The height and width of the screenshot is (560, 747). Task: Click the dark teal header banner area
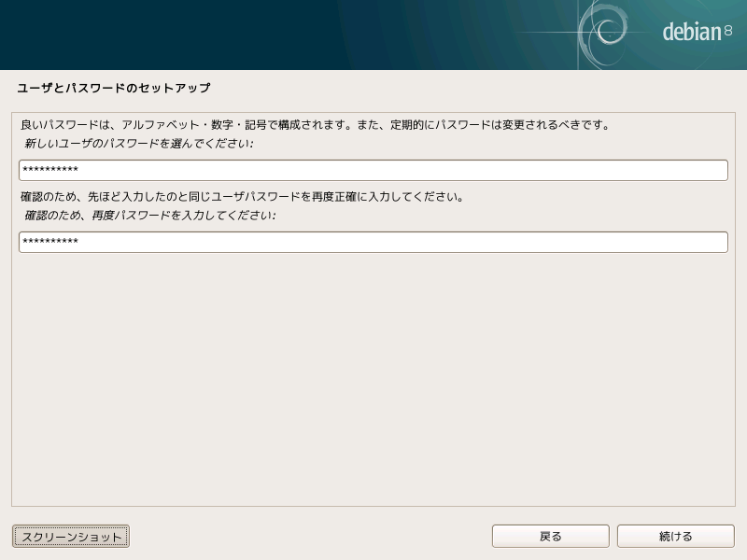coord(280,34)
